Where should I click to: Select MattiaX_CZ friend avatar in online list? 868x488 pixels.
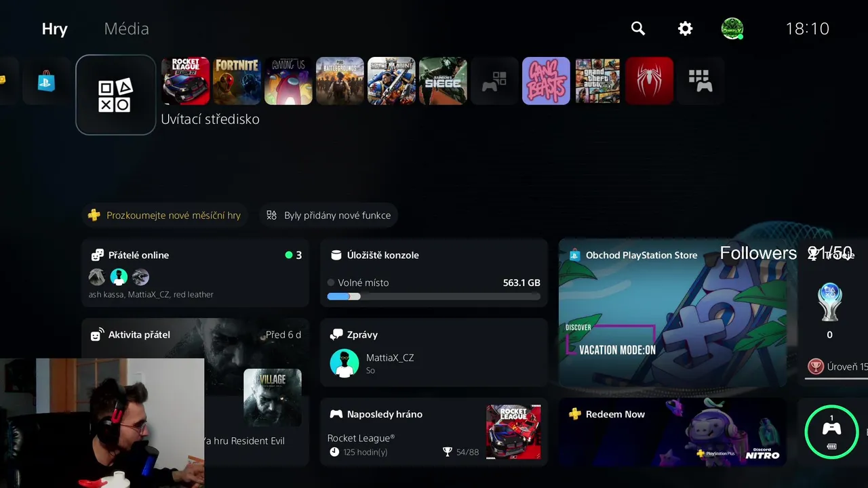(119, 277)
